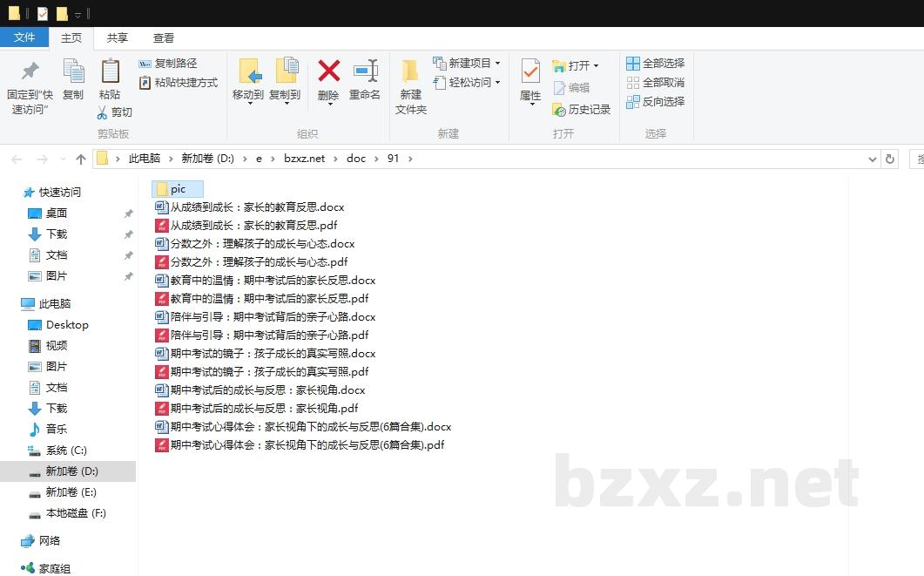This screenshot has height=576, width=924.
Task: Click the Rename icon in ribbon
Action: click(365, 71)
